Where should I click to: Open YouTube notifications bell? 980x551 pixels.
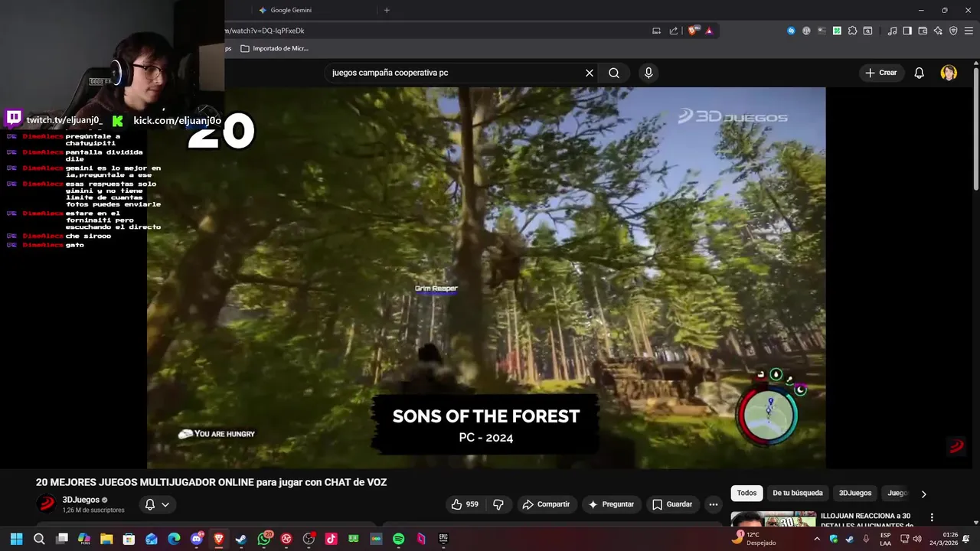click(920, 73)
